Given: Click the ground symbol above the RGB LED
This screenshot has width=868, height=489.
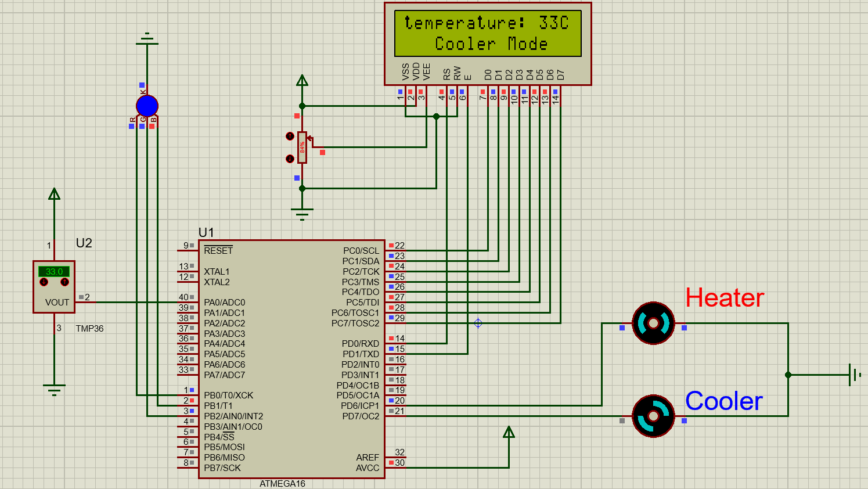Looking at the screenshot, I should point(147,39).
